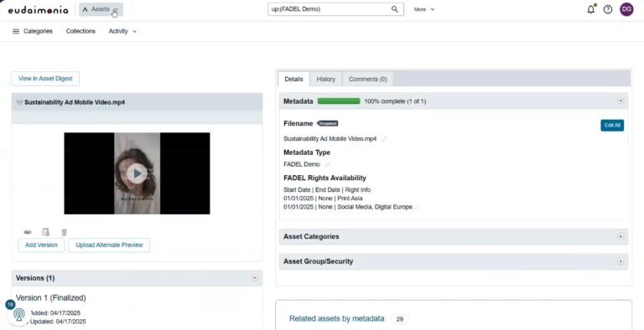This screenshot has width=644, height=330.
Task: Click the document icon under the preview
Action: 45,232
